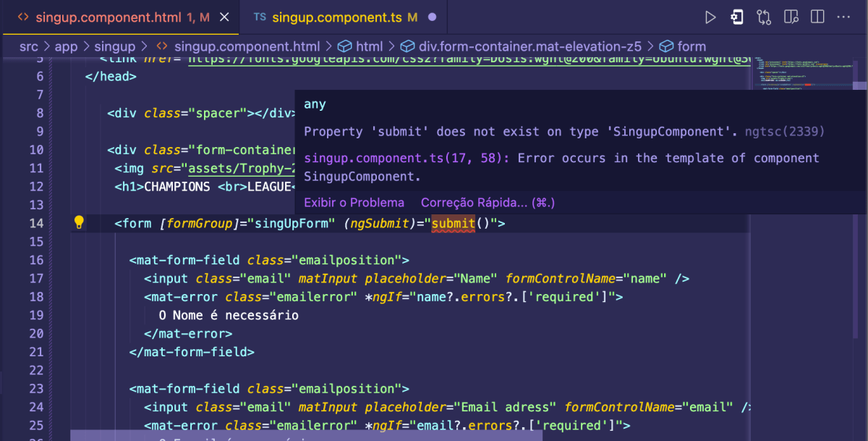Click the device preview icon with gear
The width and height of the screenshot is (868, 441).
pyautogui.click(x=737, y=17)
